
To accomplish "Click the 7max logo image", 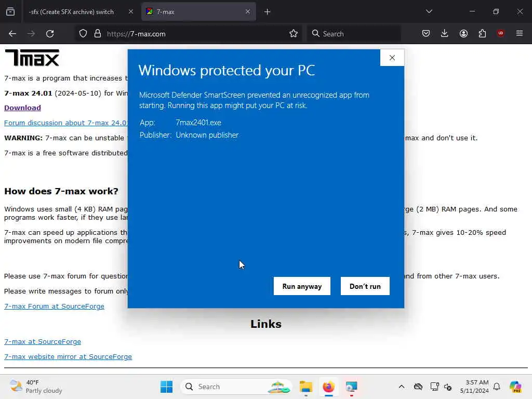I will [32, 58].
